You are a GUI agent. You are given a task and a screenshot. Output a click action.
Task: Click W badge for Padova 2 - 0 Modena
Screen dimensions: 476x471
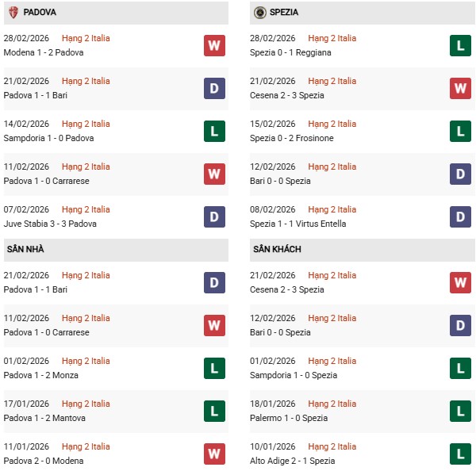214,454
